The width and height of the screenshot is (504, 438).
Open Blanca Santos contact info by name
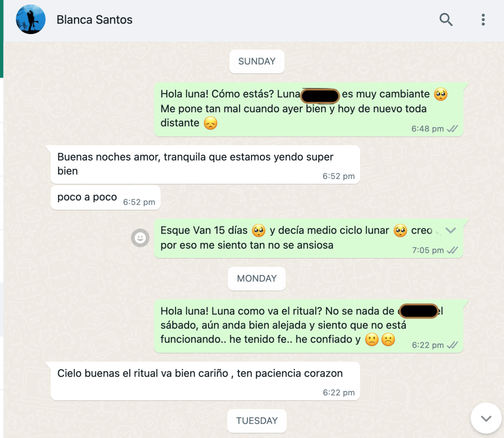coord(94,19)
